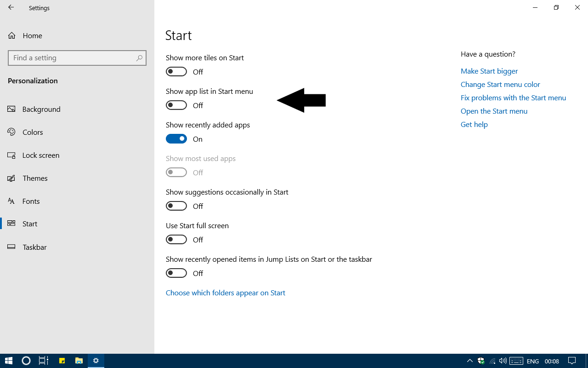The width and height of the screenshot is (588, 368).
Task: Enable Use Start full screen
Action: coord(176,240)
